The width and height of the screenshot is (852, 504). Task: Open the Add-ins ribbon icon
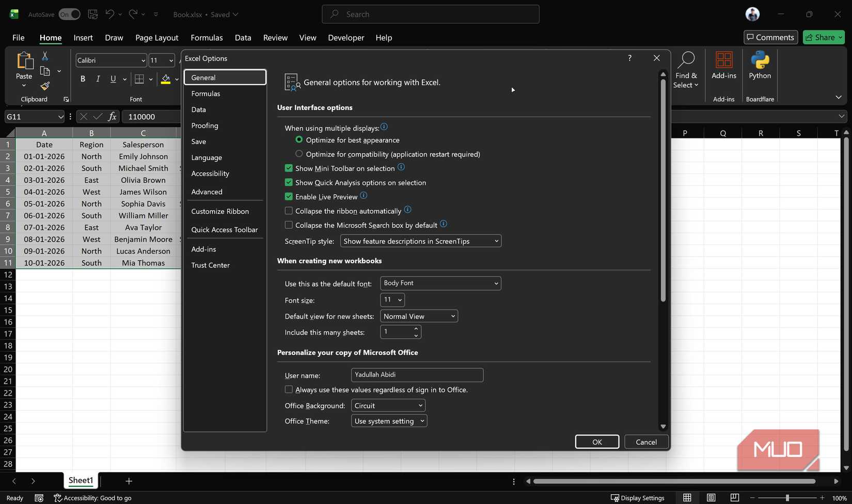coord(723,61)
